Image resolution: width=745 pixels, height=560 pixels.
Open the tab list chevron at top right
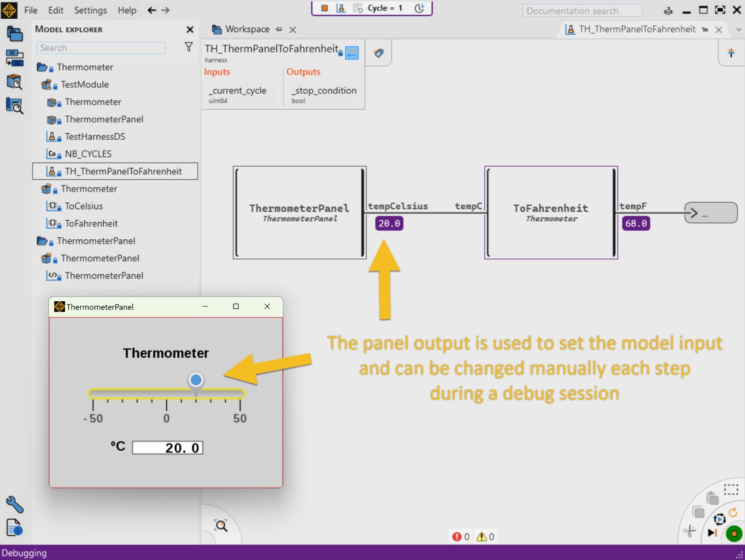click(x=739, y=29)
